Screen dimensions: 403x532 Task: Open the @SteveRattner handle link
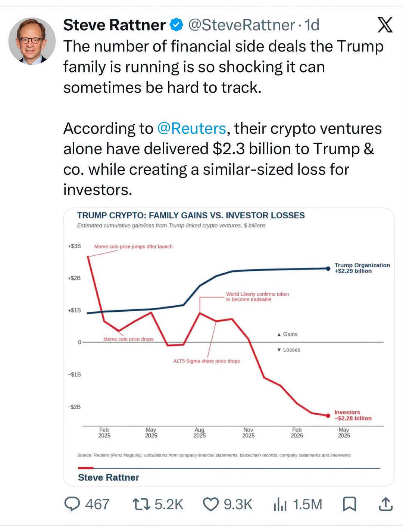point(241,25)
